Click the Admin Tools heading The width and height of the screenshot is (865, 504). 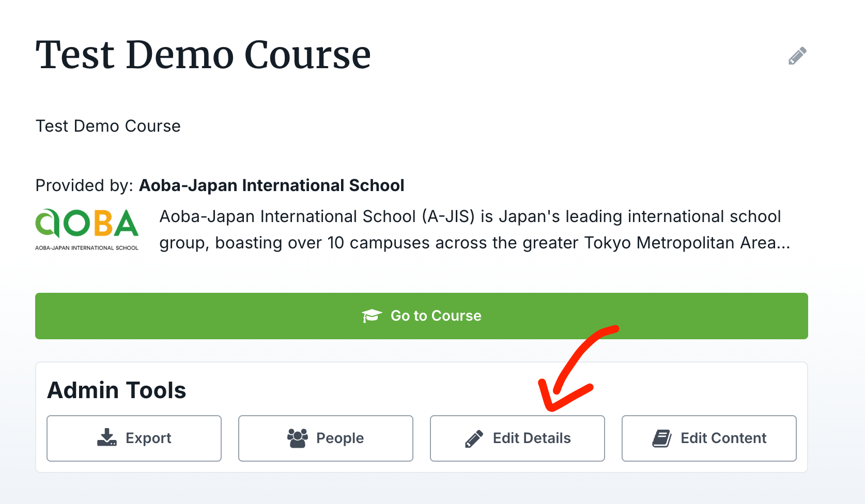(x=117, y=390)
